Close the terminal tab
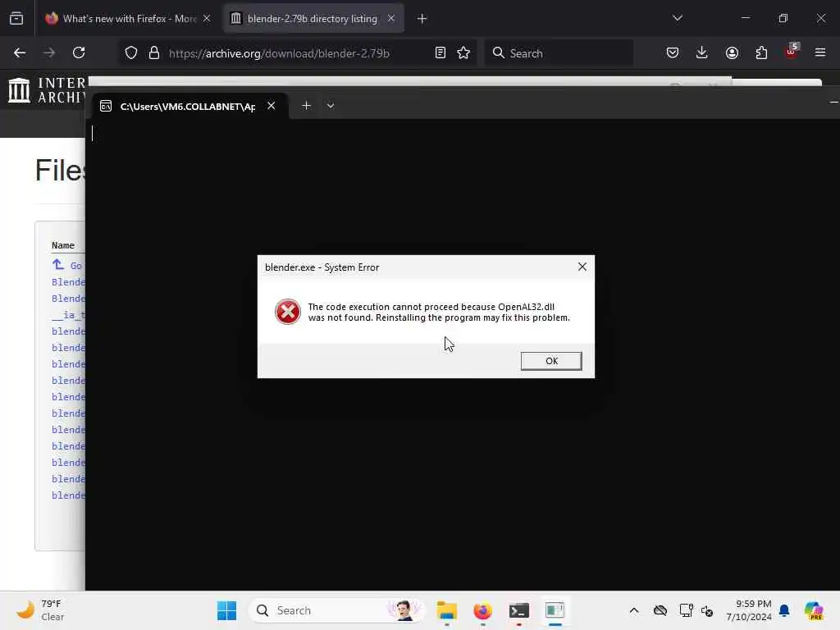 (272, 106)
